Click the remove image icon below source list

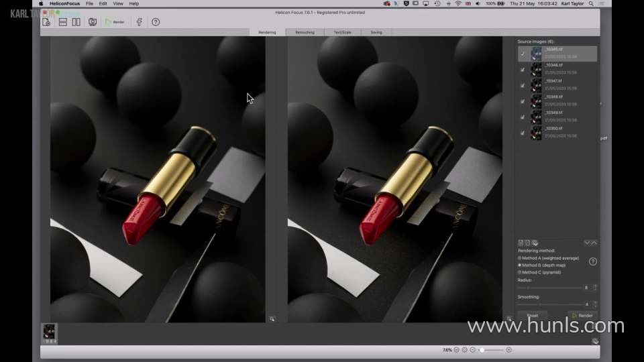tap(528, 243)
